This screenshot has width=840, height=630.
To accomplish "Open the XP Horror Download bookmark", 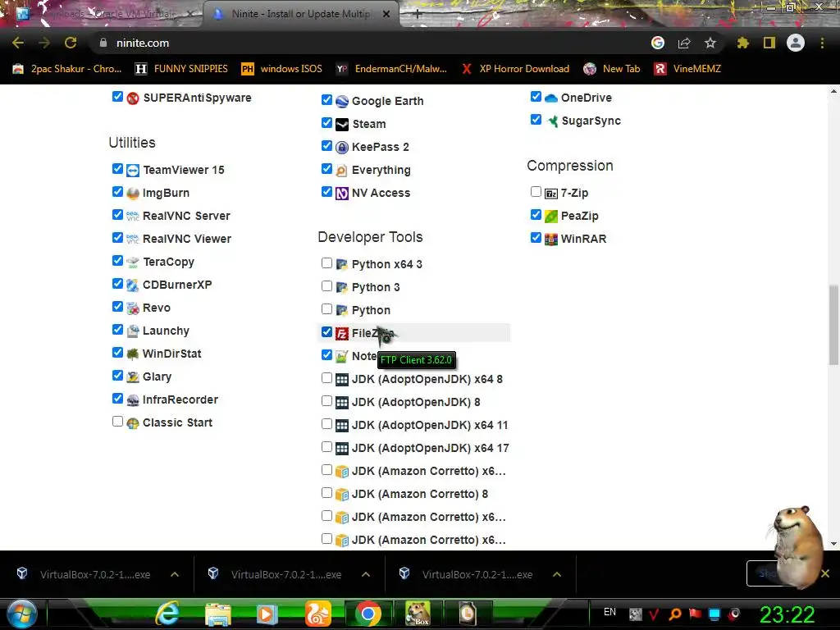I will tap(515, 69).
